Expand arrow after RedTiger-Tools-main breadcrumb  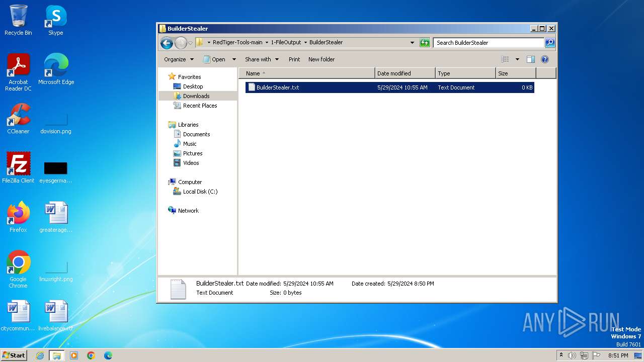pos(267,43)
